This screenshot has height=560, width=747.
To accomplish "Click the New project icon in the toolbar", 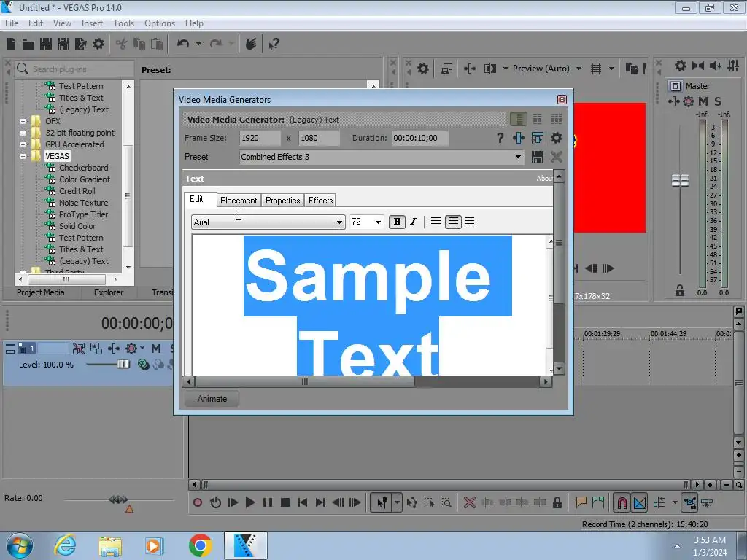I will [x=11, y=44].
